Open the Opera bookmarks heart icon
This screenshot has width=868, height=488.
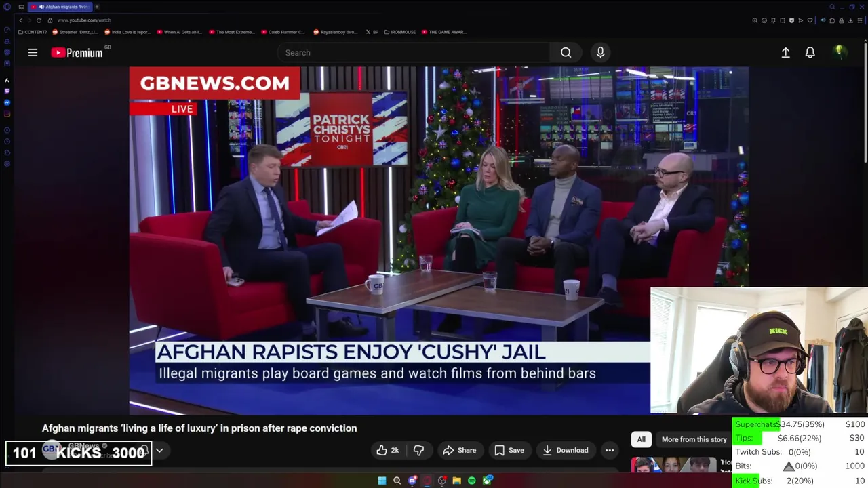810,20
